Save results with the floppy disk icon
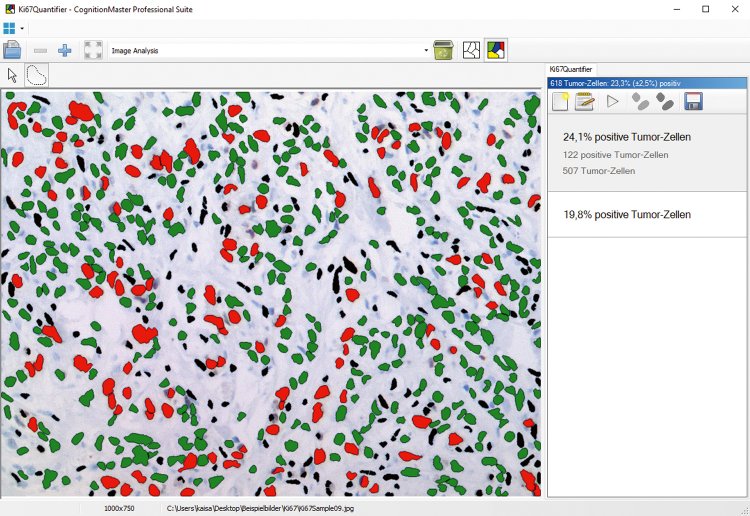Screen dimensions: 750x516 tap(693, 101)
